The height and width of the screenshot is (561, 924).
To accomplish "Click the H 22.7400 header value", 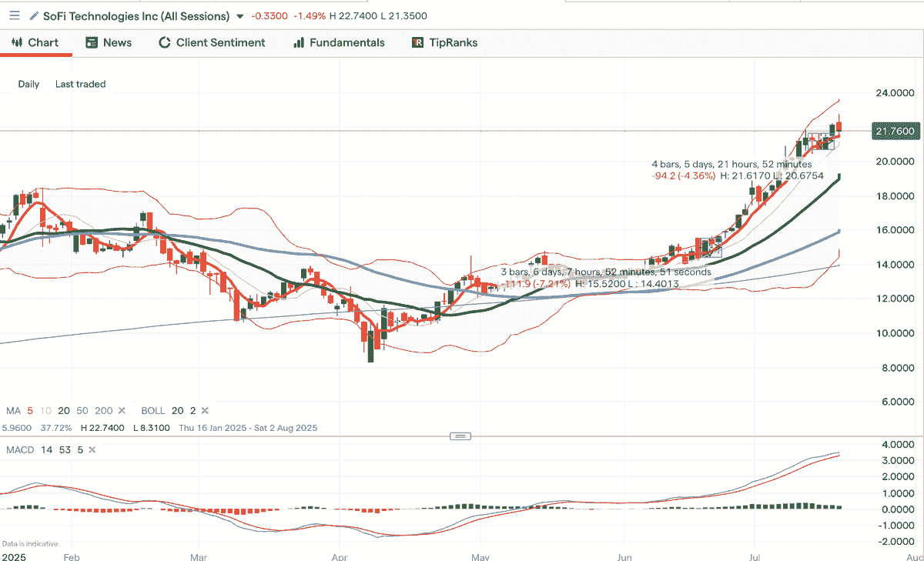I will click(x=353, y=16).
